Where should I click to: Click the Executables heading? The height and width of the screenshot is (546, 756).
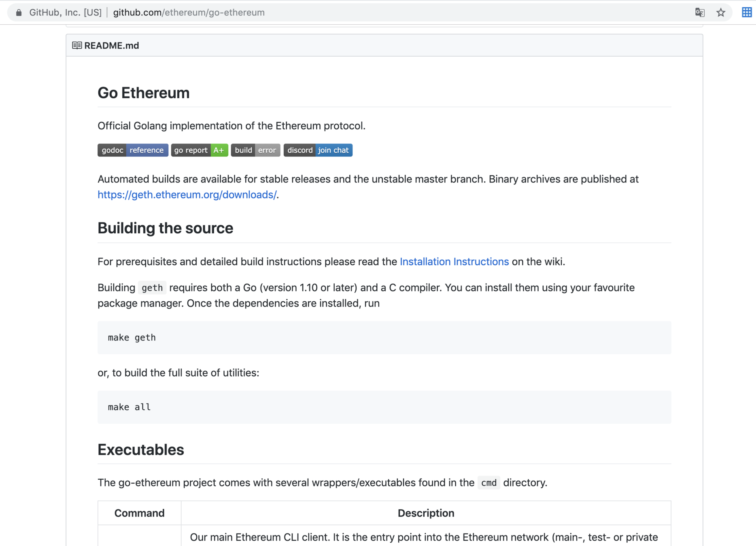tap(140, 450)
